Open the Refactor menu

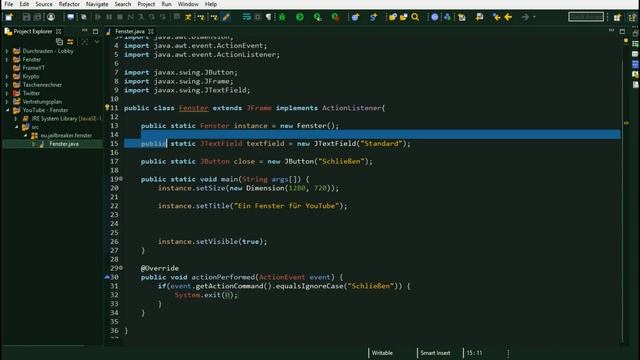click(69, 4)
